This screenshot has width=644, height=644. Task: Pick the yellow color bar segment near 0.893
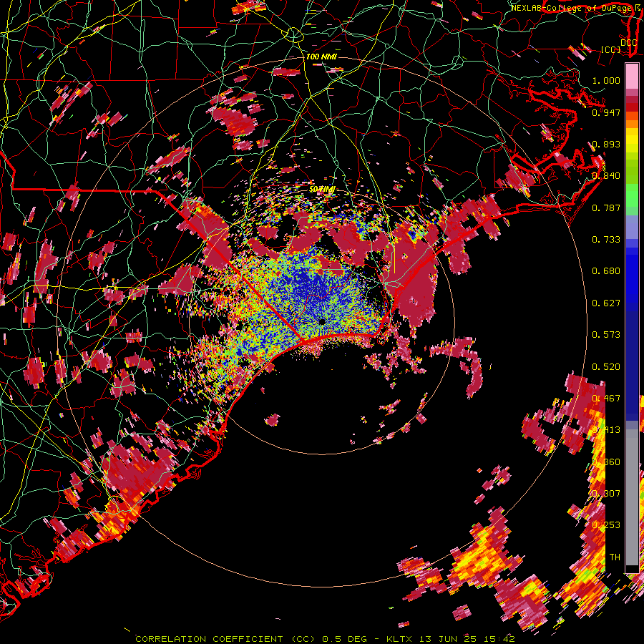coord(632,141)
